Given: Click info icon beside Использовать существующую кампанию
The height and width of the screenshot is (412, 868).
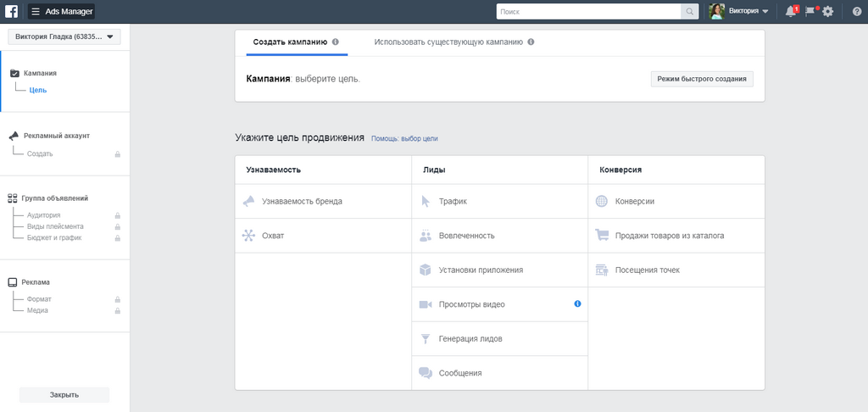Looking at the screenshot, I should pyautogui.click(x=531, y=42).
